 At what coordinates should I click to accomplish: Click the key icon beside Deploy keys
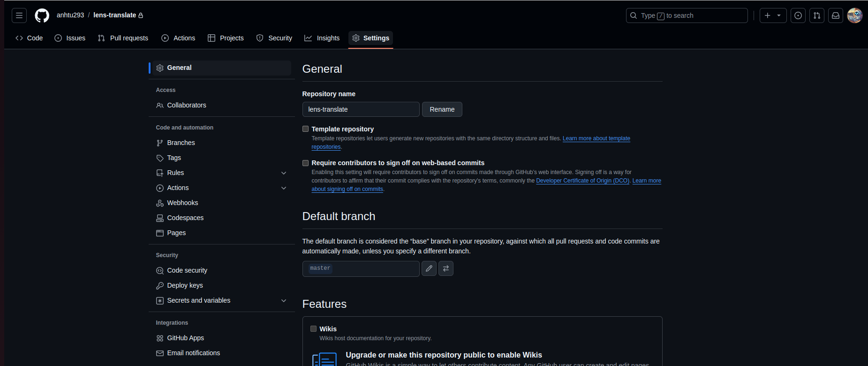click(x=160, y=286)
